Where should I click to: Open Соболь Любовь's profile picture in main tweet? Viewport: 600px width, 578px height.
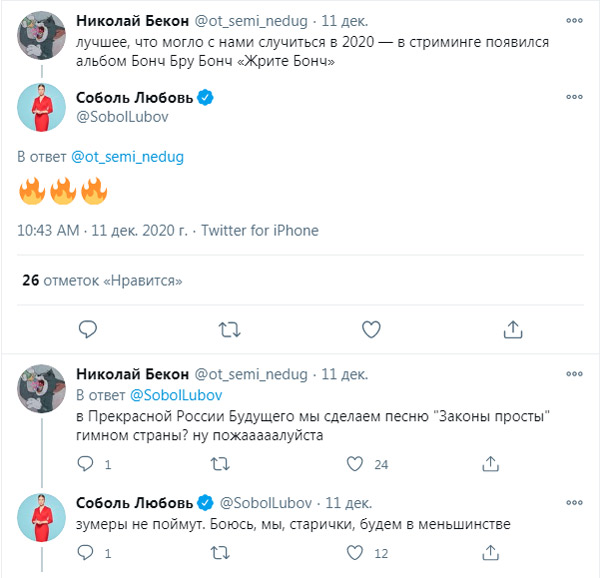coord(41,109)
